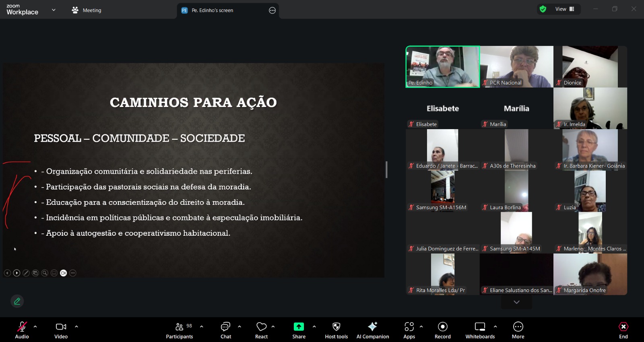This screenshot has height=342, width=644.
Task: Open the Participants list
Action: point(180,330)
